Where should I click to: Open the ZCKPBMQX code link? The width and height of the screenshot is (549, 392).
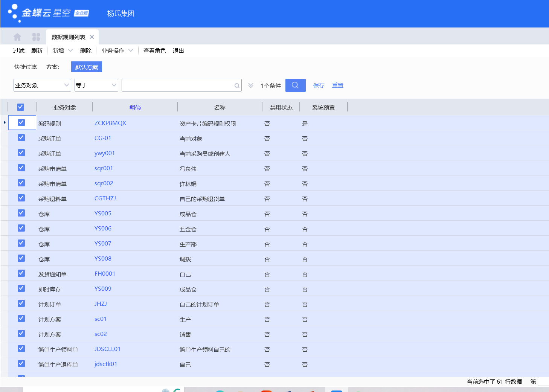110,123
